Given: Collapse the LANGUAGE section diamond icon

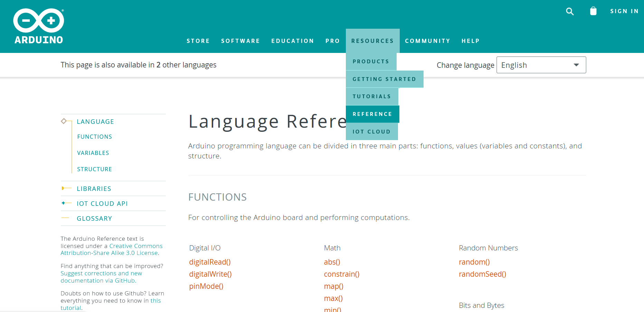Looking at the screenshot, I should [64, 121].
